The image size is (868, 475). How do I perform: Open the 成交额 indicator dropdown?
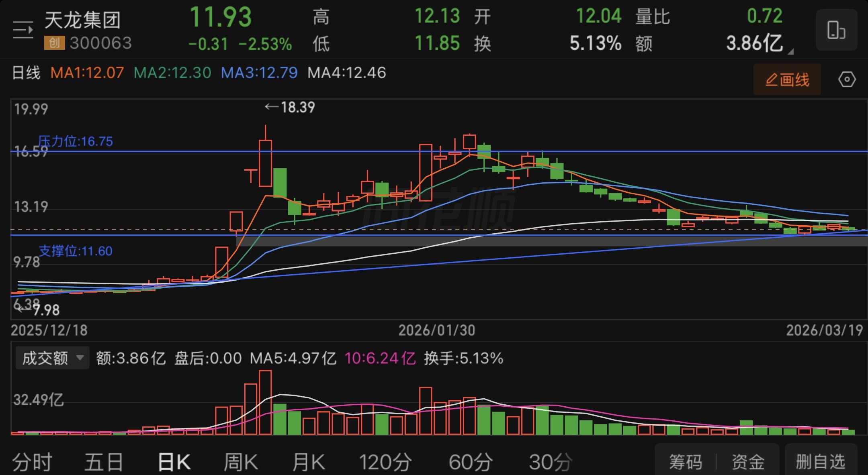click(x=45, y=358)
